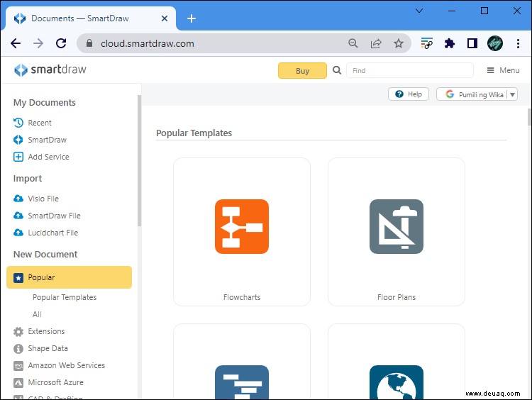Screen dimensions: 532x400
Task: Click inside the Find search field
Action: click(x=410, y=71)
